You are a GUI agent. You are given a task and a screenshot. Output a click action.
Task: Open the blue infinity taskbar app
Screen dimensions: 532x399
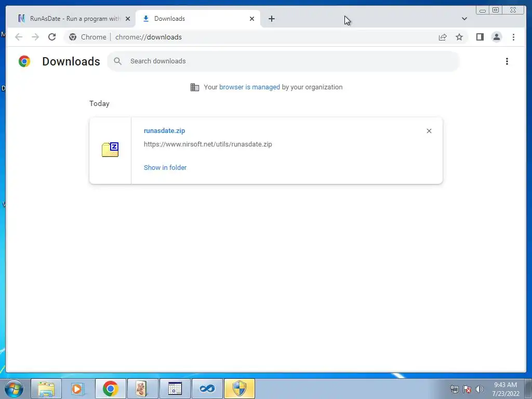[207, 389]
